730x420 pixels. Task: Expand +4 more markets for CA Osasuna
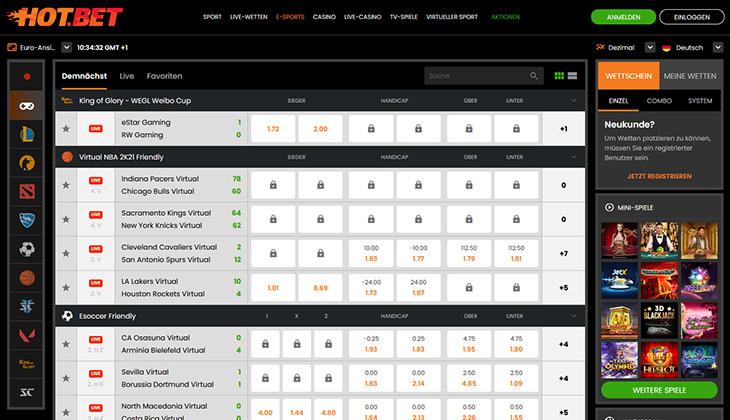(563, 345)
